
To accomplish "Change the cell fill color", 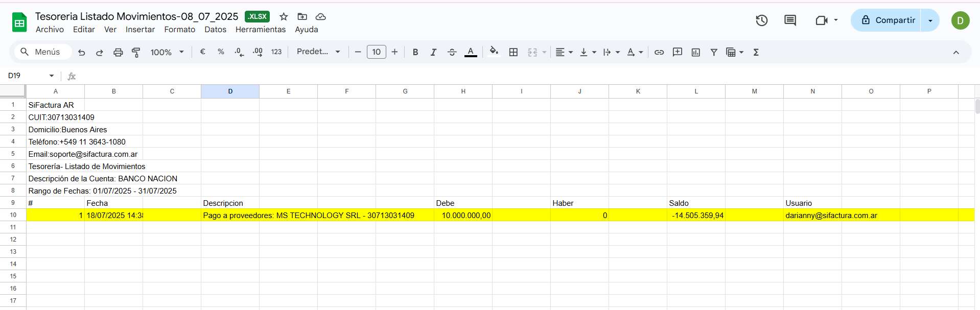I will click(494, 52).
